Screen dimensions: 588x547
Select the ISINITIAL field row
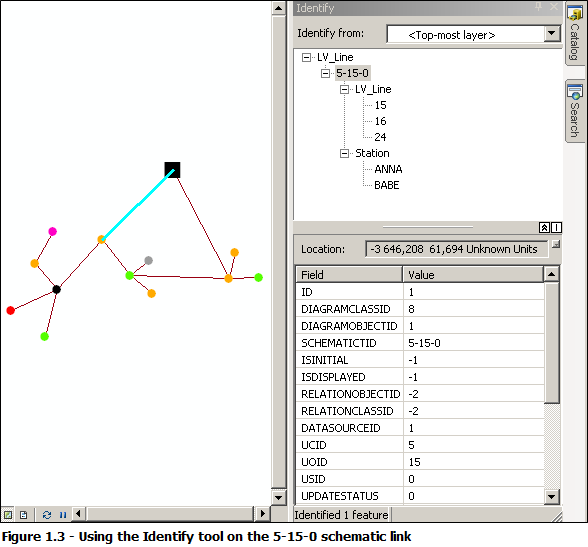(420, 360)
